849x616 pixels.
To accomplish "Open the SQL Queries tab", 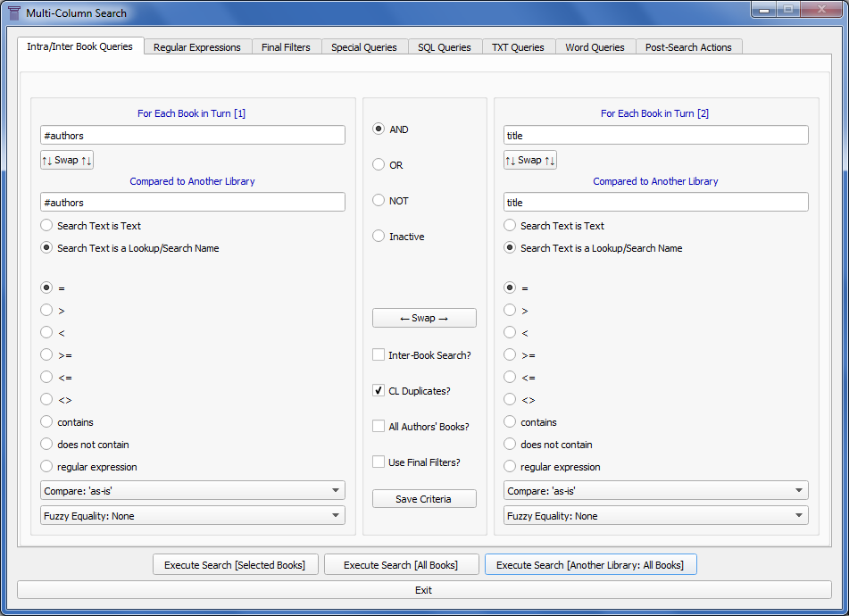I will (445, 47).
